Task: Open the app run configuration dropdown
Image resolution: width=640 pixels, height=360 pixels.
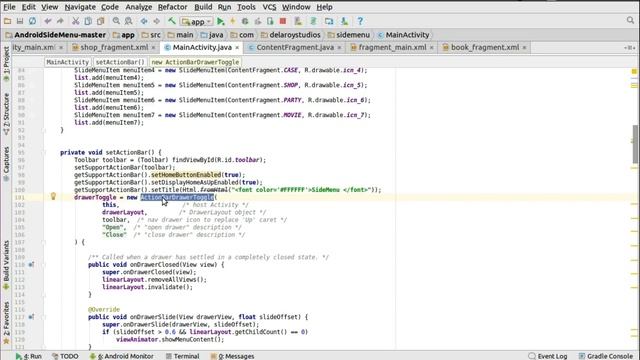Action: 197,21
